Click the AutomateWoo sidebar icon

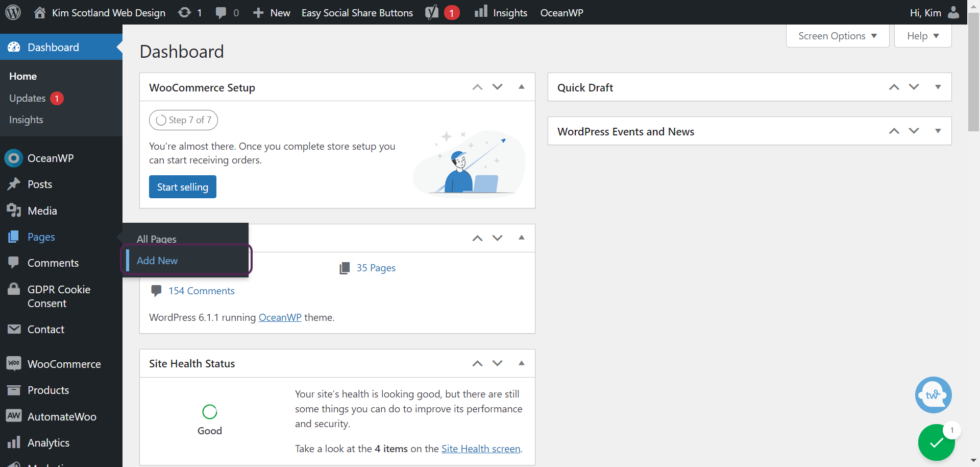14,416
